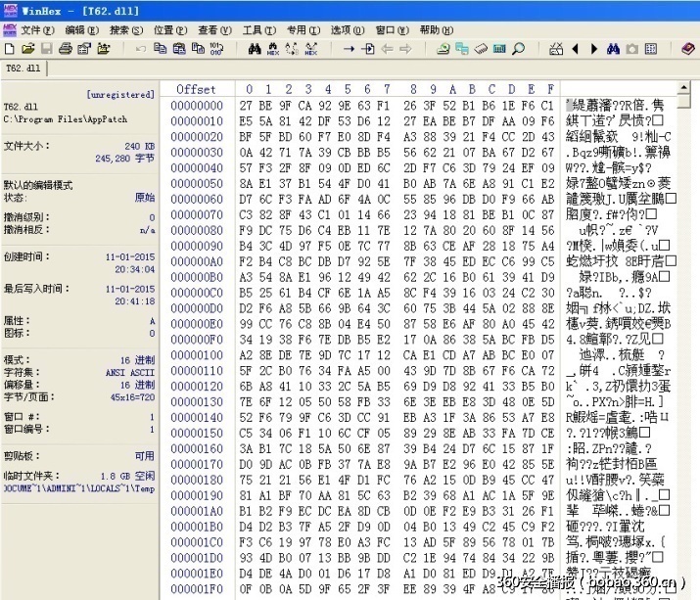Click the help book icon
This screenshot has height=600, width=700.
pos(688,48)
